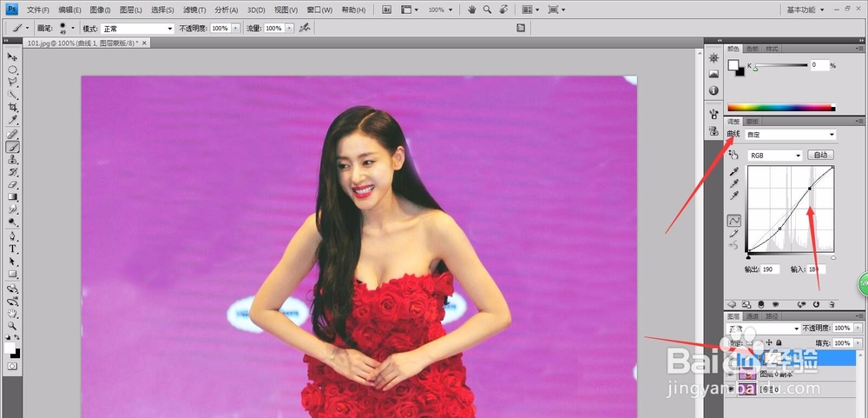This screenshot has height=418, width=868.
Task: Open the opacity slider arrow in options bar
Action: tap(236, 29)
